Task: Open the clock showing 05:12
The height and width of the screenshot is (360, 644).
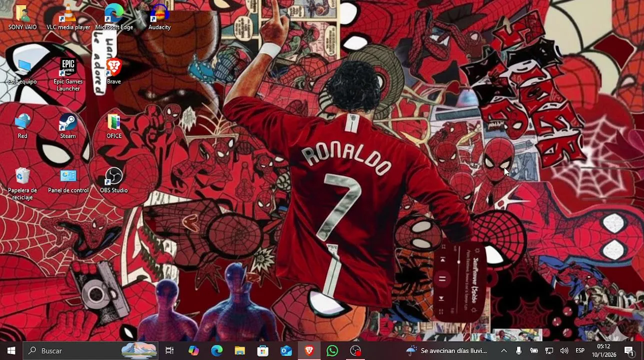Action: tap(603, 350)
